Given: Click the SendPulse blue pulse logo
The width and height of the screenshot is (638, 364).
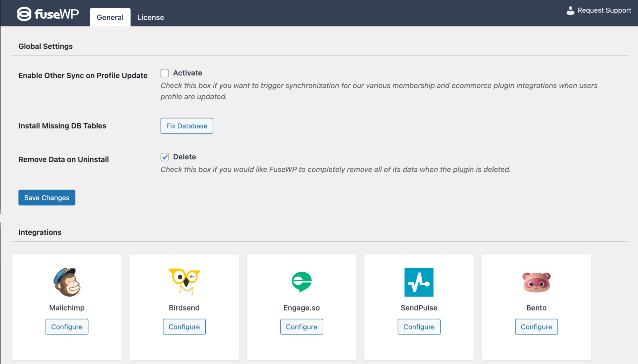Looking at the screenshot, I should coord(419,282).
